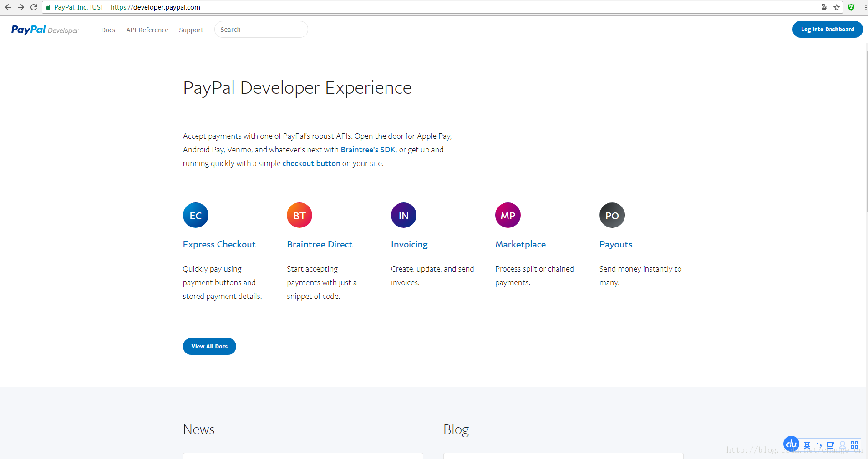Click the IN Invoicing circle icon

click(x=404, y=215)
